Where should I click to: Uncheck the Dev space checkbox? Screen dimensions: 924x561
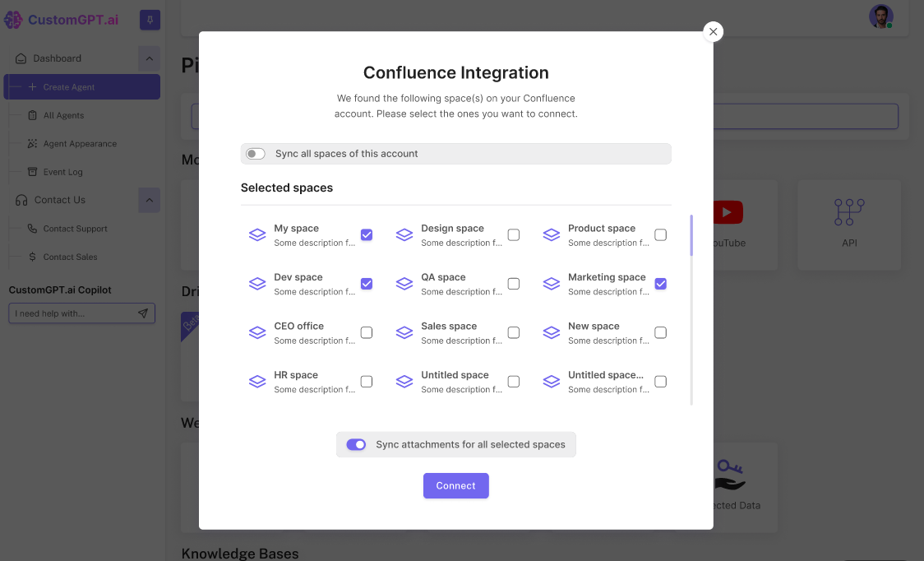[367, 284]
